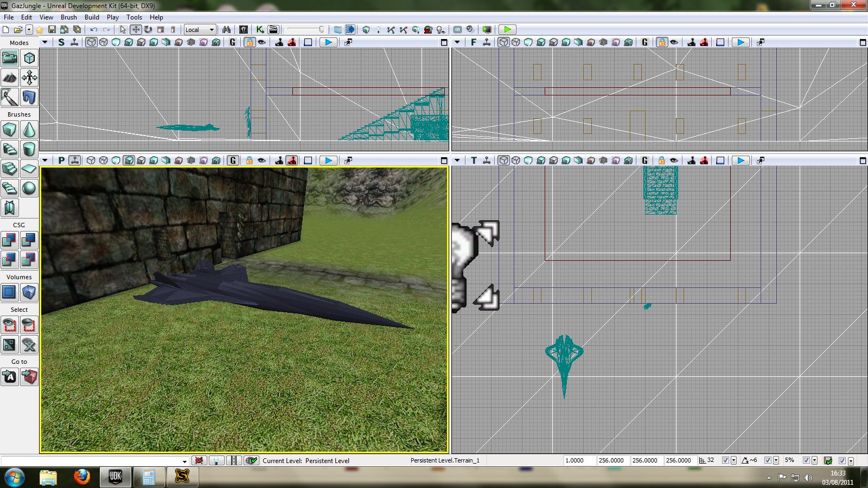The height and width of the screenshot is (488, 868).
Task: Open the Local coordinate system dropdown
Action: click(200, 30)
